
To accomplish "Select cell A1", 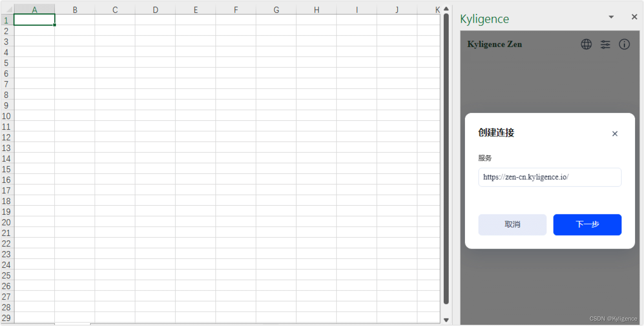I will pos(34,20).
